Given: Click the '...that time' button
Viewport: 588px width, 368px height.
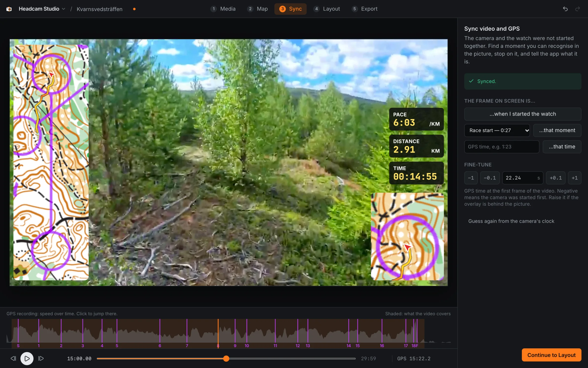Looking at the screenshot, I should pyautogui.click(x=562, y=147).
